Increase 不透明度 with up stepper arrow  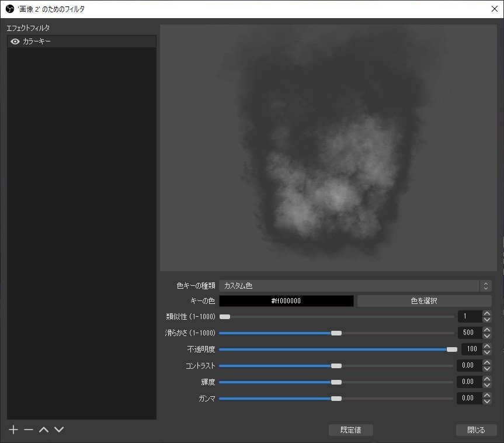tap(487, 346)
